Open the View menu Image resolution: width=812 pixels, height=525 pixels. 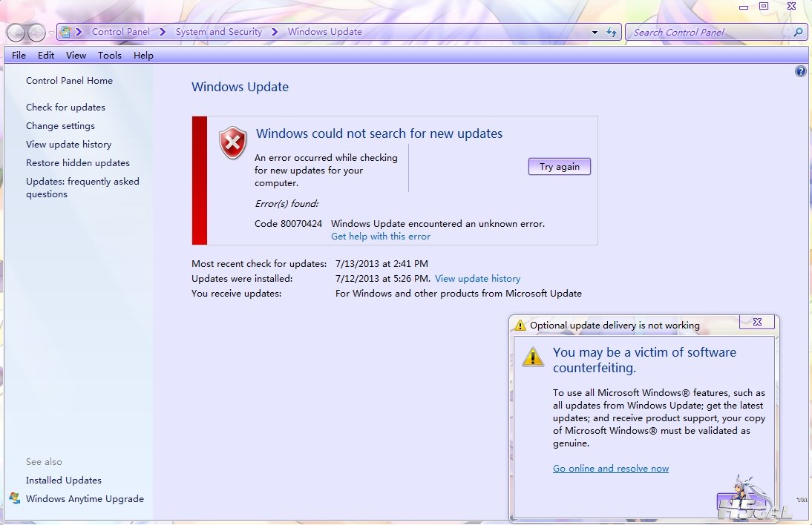pos(76,56)
